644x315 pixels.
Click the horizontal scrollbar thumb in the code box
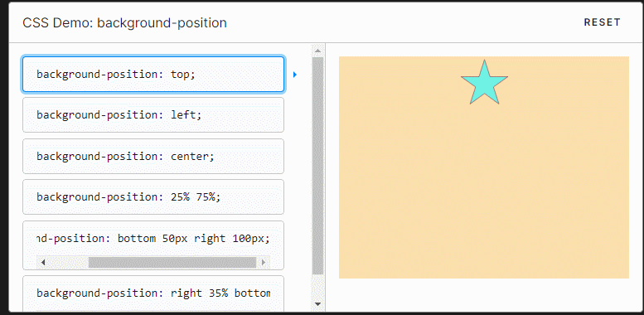click(x=172, y=263)
